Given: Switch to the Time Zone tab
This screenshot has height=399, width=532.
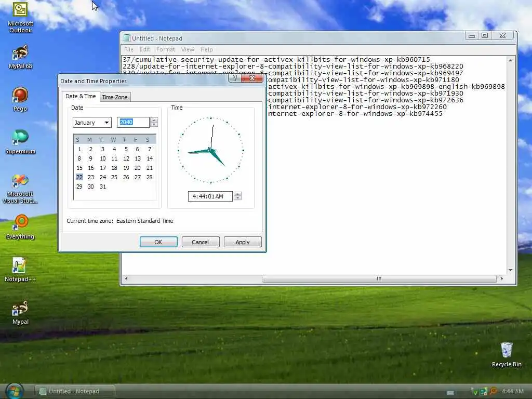Looking at the screenshot, I should 115,97.
